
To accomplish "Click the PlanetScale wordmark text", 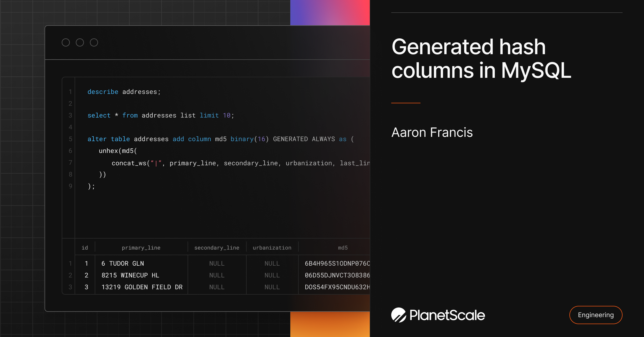I will [447, 315].
